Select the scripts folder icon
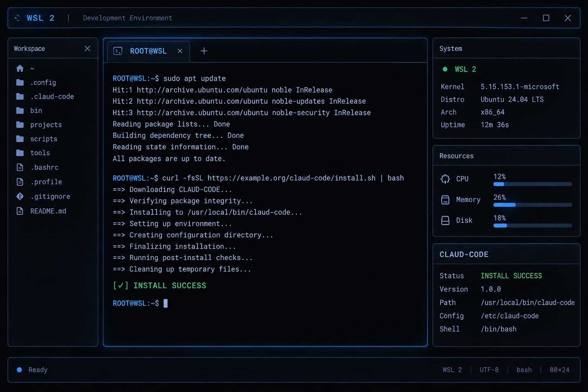This screenshot has height=392, width=588. [x=20, y=139]
